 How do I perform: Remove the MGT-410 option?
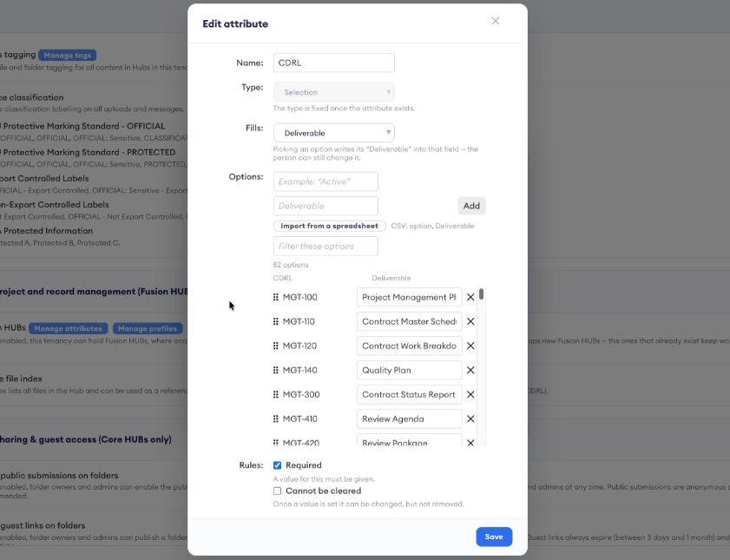pyautogui.click(x=470, y=419)
